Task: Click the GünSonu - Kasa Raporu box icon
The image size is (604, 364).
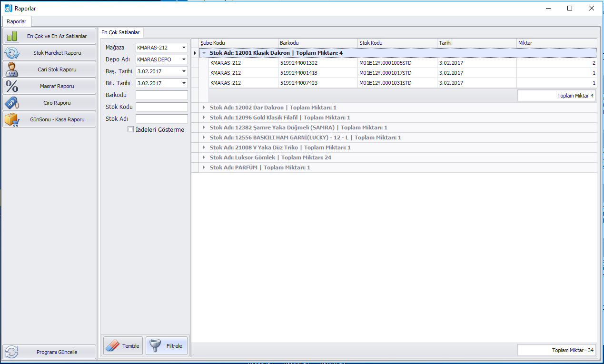Action: point(12,119)
